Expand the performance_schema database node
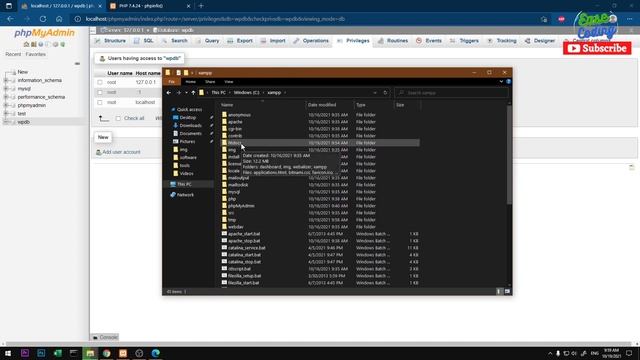 coord(6,97)
